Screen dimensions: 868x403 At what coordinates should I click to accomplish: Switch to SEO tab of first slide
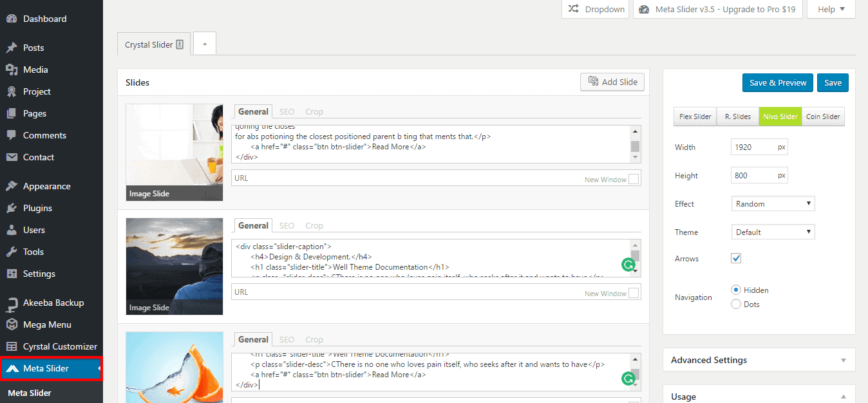[287, 111]
